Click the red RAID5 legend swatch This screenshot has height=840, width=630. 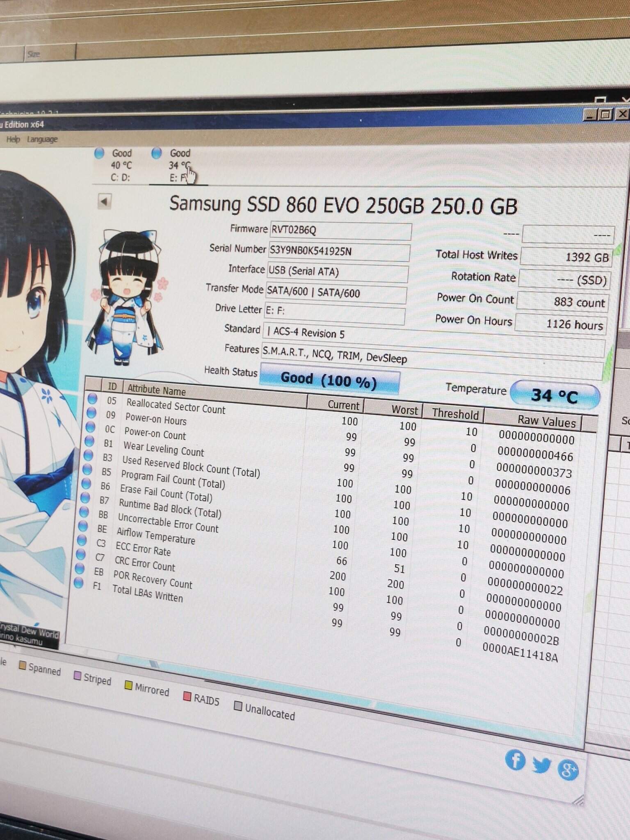click(187, 696)
